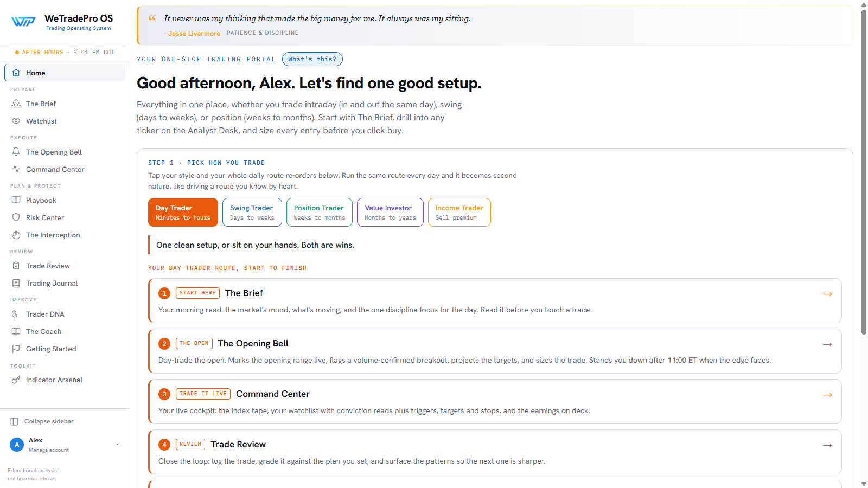
Task: Click the "What's this?" button
Action: click(312, 59)
